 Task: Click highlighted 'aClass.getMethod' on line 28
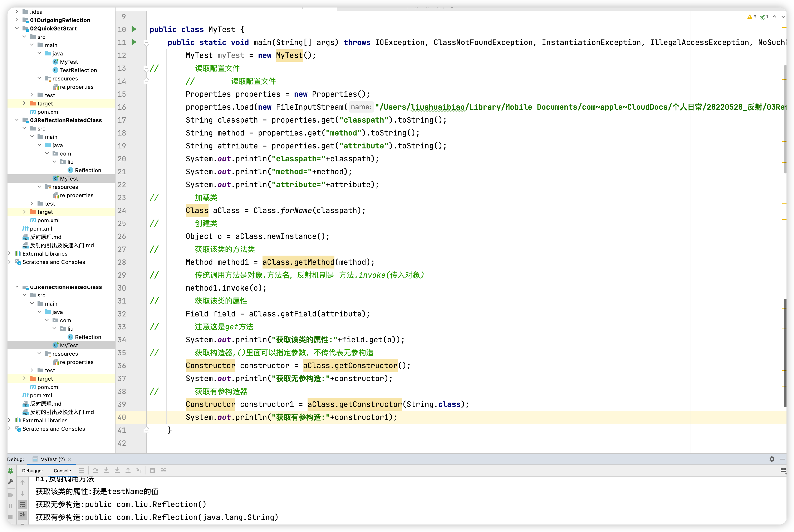[x=298, y=262]
